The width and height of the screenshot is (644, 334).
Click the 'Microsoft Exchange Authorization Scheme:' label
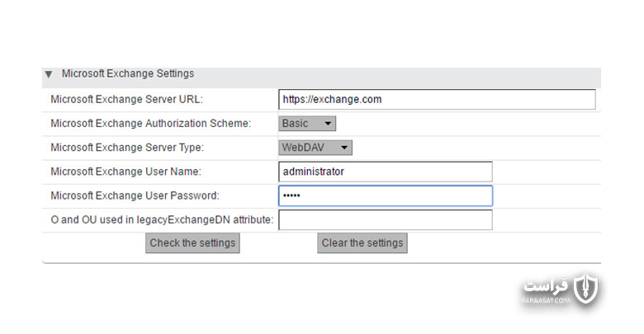(x=151, y=124)
